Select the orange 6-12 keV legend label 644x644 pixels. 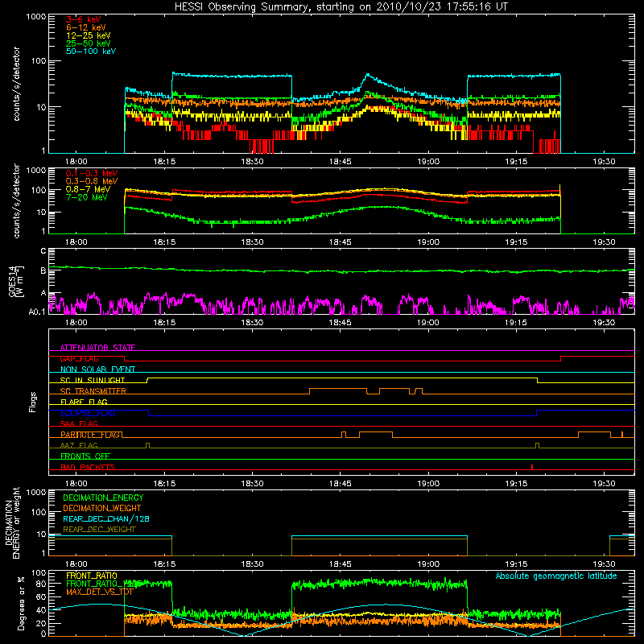tap(85, 27)
